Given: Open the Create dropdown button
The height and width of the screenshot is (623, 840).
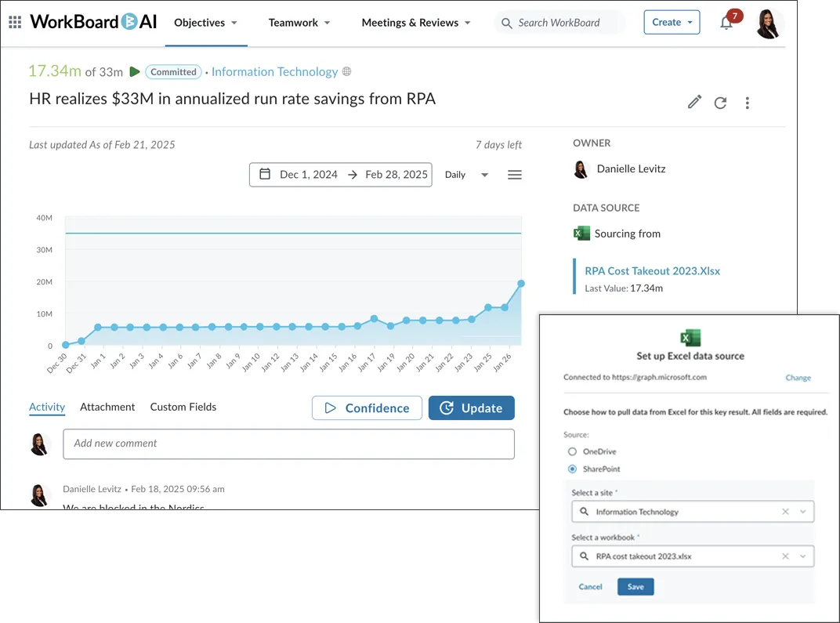Looking at the screenshot, I should (672, 22).
